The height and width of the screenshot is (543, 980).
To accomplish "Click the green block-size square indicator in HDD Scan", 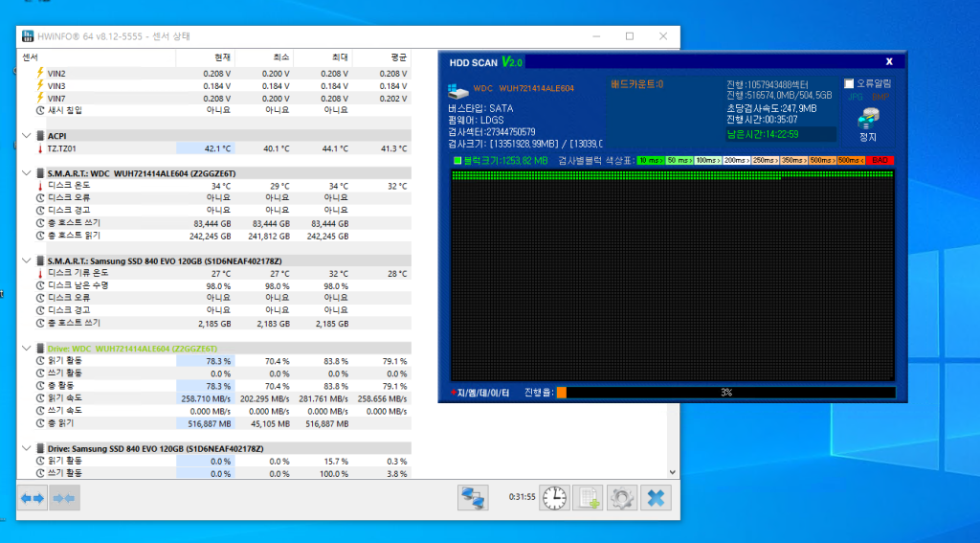I will 457,161.
